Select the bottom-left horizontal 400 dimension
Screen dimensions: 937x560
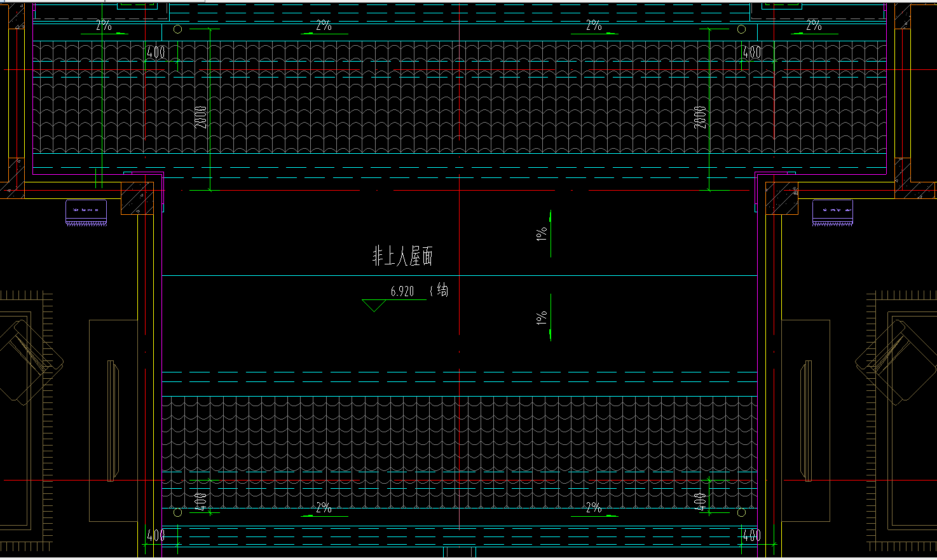coord(156,535)
